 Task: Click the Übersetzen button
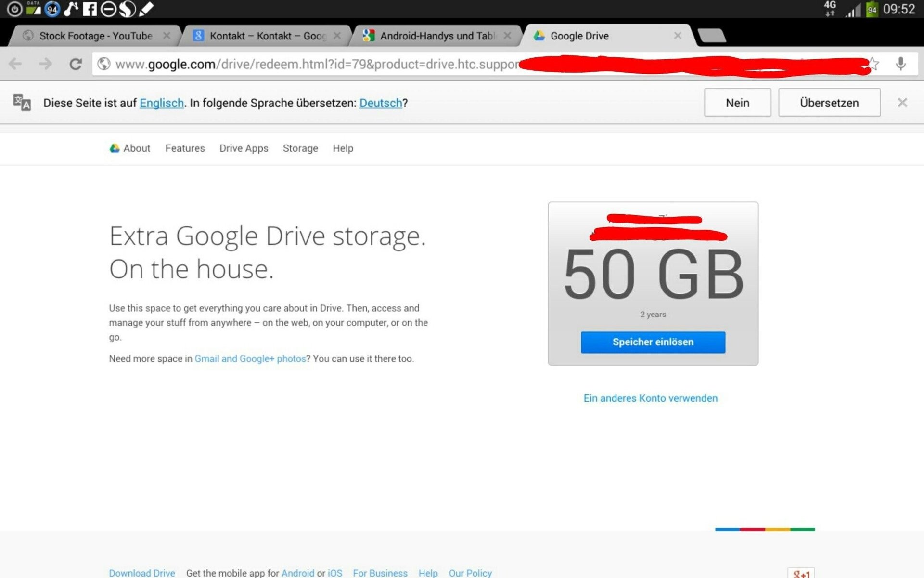coord(829,102)
